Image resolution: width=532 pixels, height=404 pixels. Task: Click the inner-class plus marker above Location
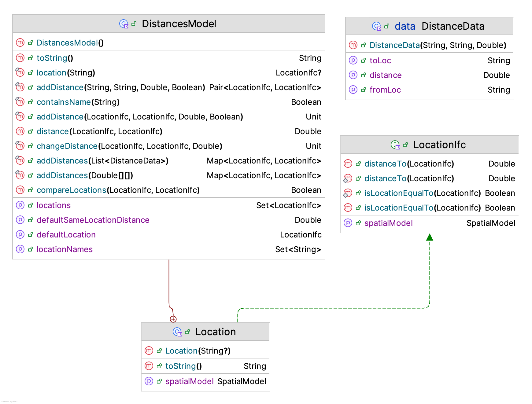click(173, 319)
